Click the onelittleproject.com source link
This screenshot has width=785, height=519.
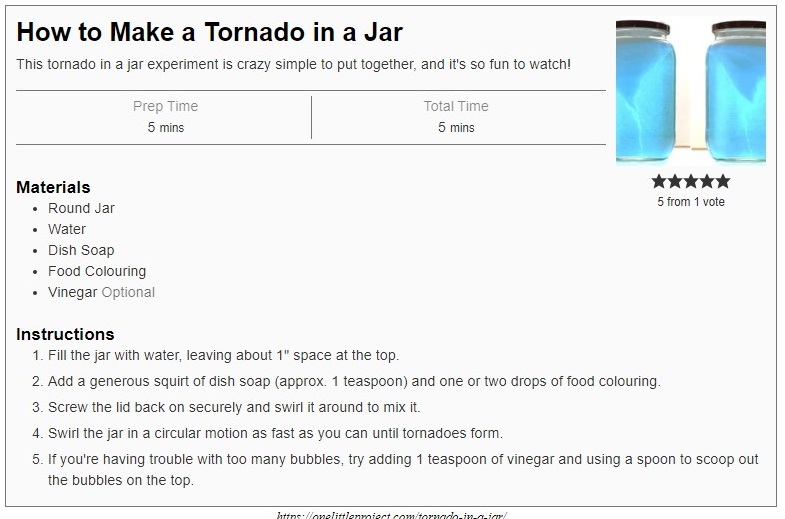point(391,515)
